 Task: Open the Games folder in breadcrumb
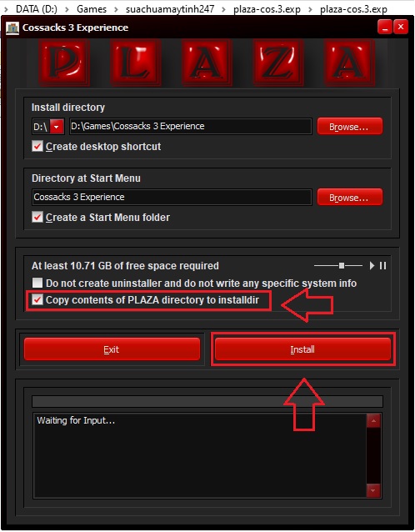click(92, 9)
